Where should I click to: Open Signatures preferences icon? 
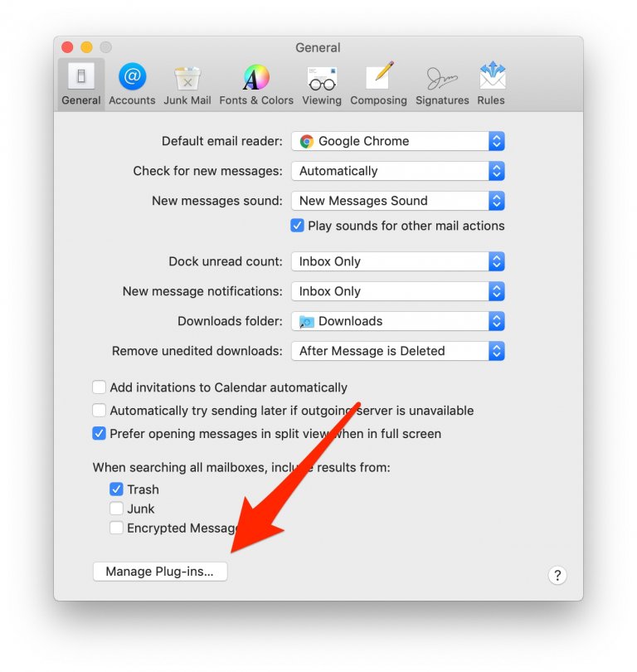pos(442,78)
